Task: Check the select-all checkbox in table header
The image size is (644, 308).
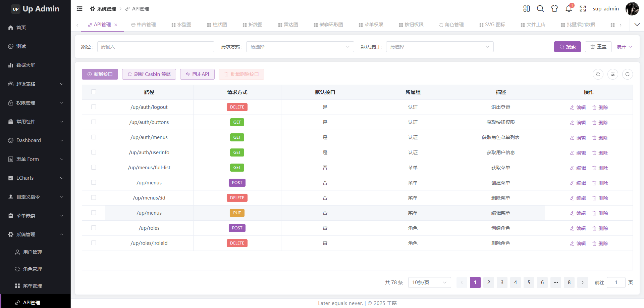Action: click(x=94, y=92)
